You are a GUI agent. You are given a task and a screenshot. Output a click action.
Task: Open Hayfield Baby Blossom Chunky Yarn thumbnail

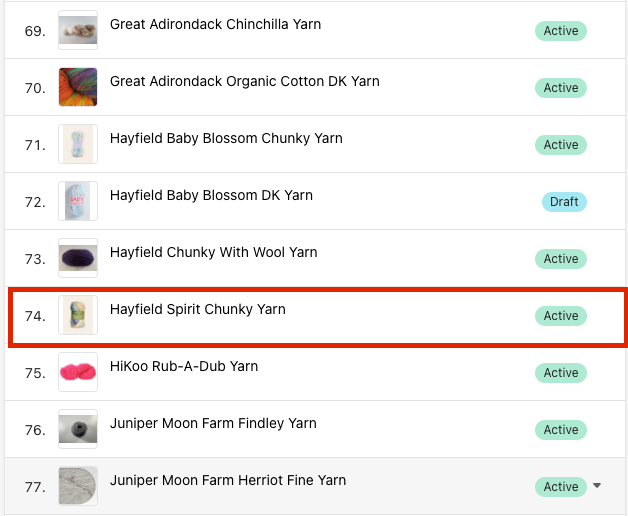tap(78, 145)
